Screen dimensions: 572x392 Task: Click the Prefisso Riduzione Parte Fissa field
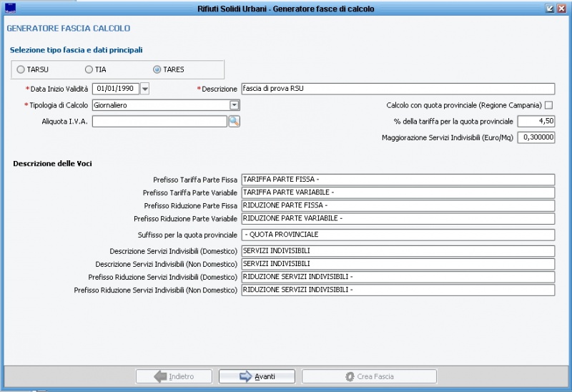(x=398, y=205)
